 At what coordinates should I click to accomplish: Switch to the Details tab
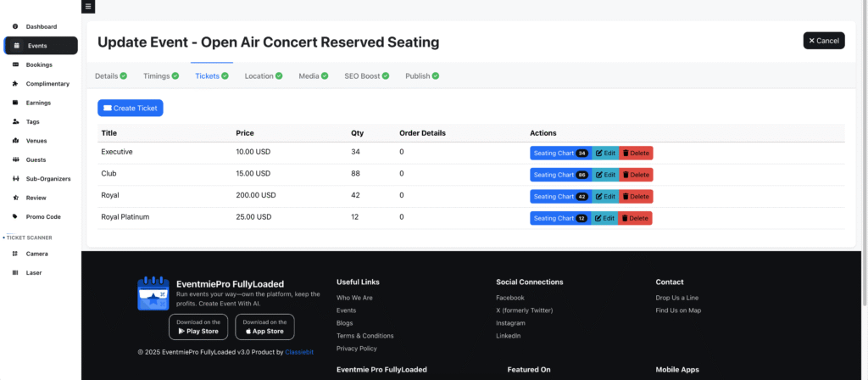click(110, 76)
